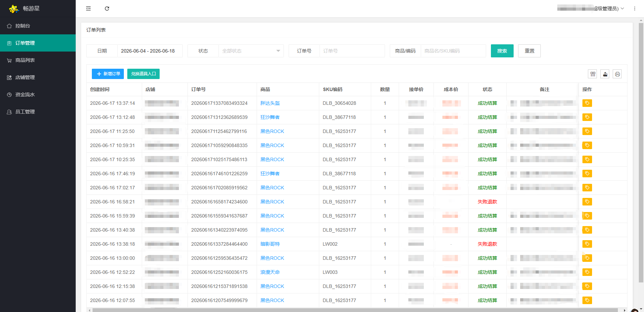This screenshot has width=644, height=312.
Task: Click the refresh icon in the top bar
Action: coord(107,9)
